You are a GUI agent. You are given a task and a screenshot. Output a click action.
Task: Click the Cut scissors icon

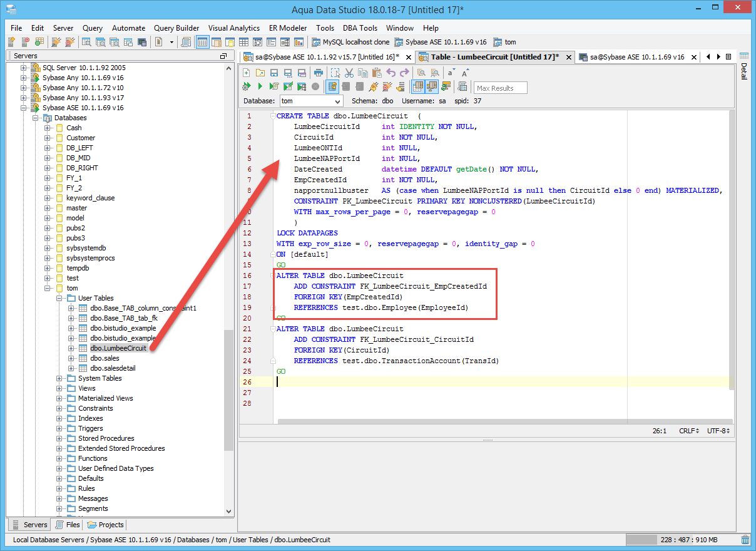(x=349, y=73)
